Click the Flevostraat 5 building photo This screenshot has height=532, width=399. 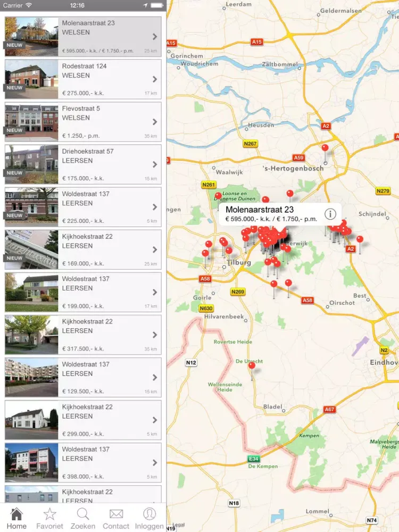click(x=31, y=122)
